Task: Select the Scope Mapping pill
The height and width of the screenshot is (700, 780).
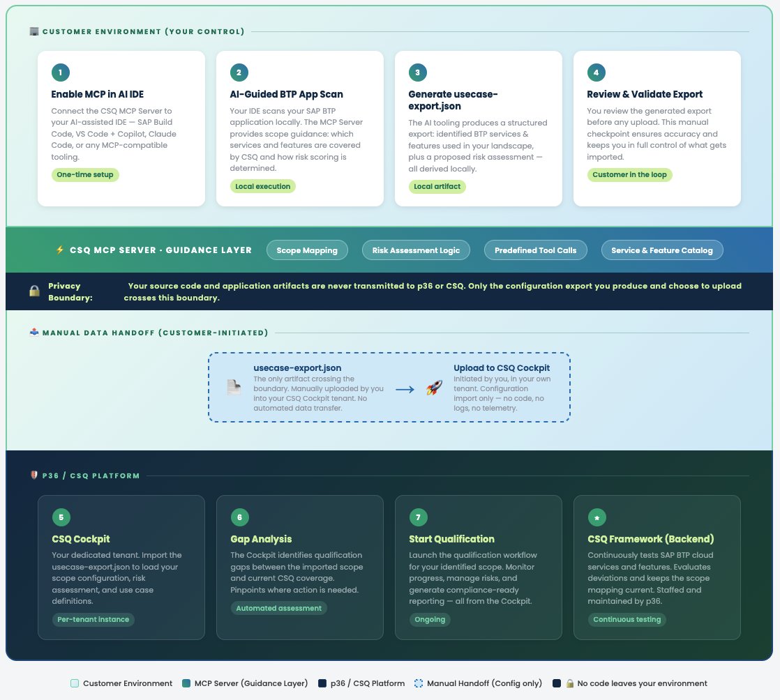Action: click(307, 250)
